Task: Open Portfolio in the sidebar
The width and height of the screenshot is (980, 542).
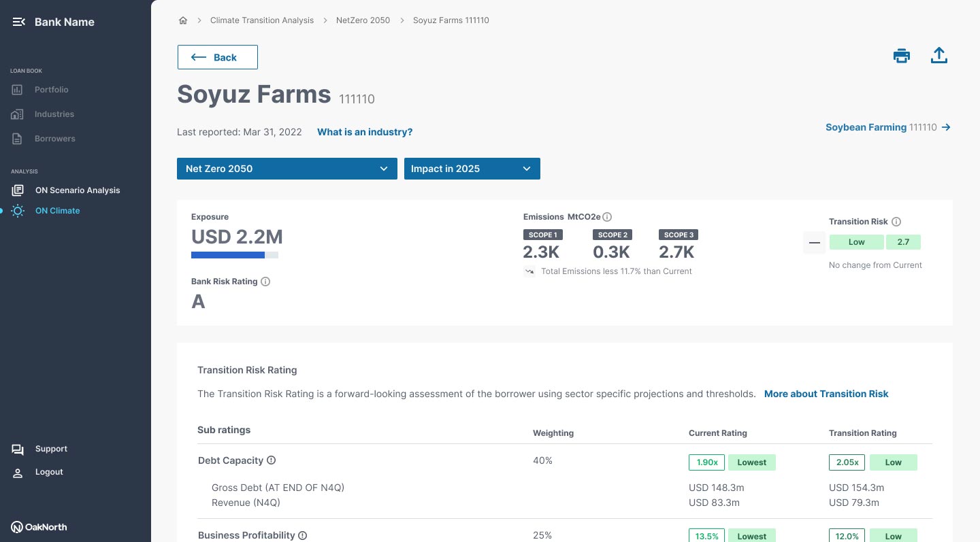Action: point(41,90)
